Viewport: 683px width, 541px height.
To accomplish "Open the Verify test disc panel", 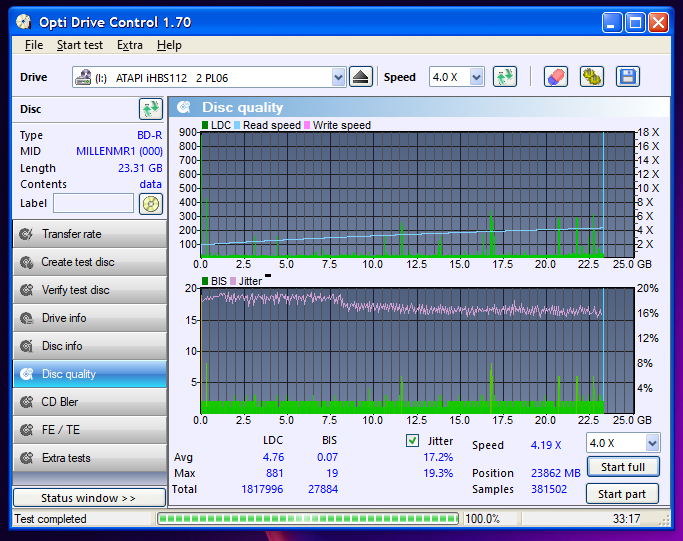I will [90, 290].
